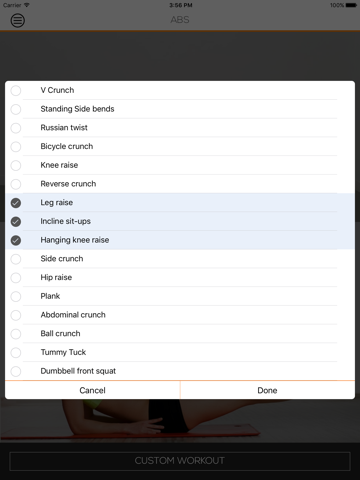Tick the Plank circle
This screenshot has height=480, width=360.
16,296
